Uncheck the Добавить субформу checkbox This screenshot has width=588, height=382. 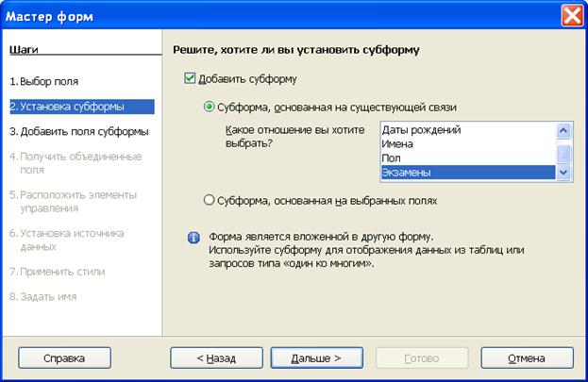click(x=190, y=78)
